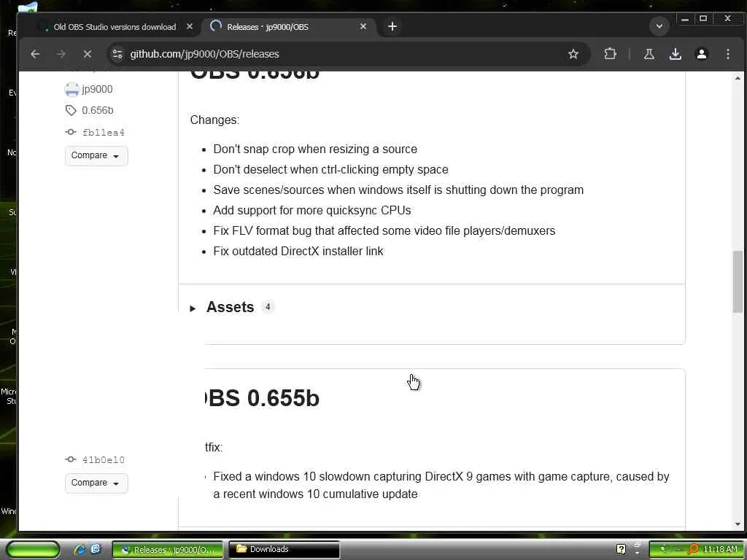
Task: Open site information icon in address bar
Action: point(117,54)
